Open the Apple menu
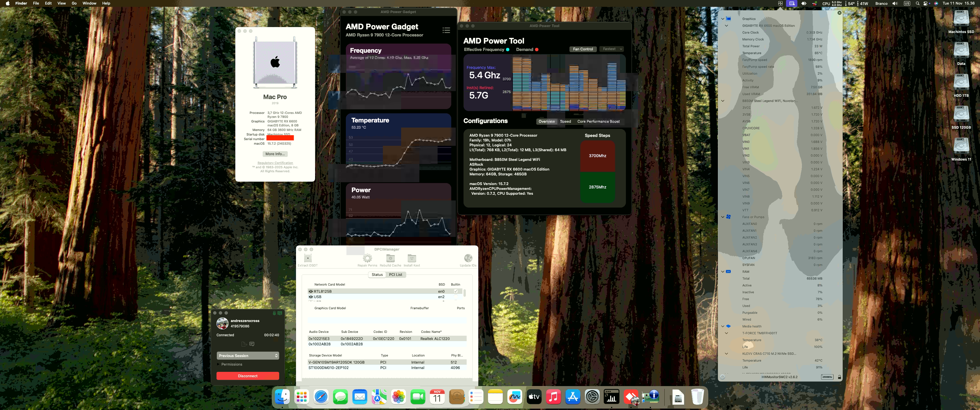The height and width of the screenshot is (410, 980). point(8,3)
